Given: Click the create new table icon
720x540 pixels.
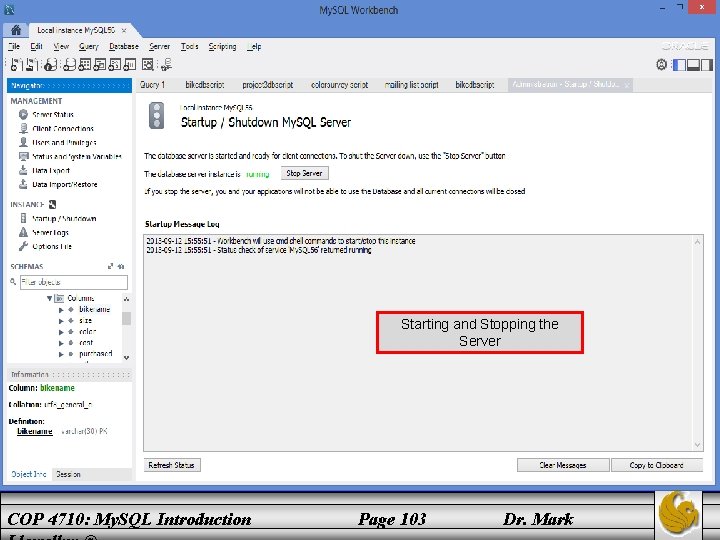Looking at the screenshot, I should 84,65.
